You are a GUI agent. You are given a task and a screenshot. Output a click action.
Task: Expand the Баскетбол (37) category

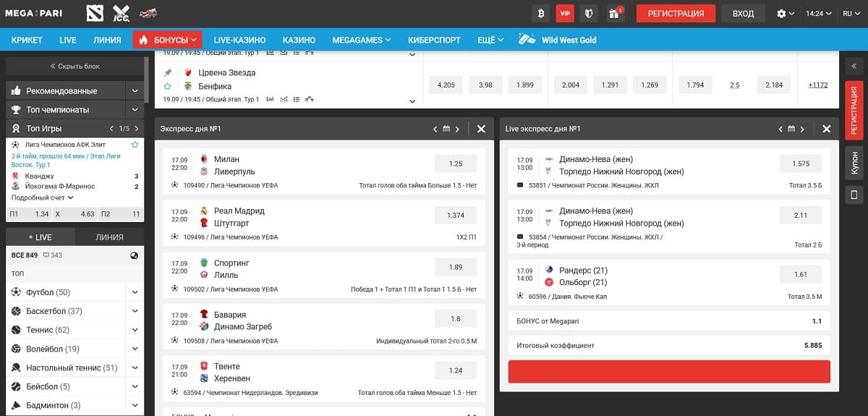coord(135,311)
